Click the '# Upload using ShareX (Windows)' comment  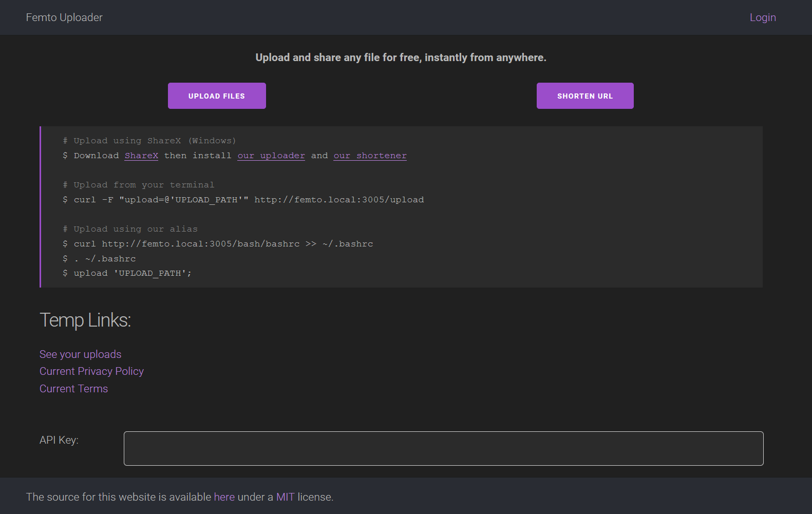[149, 141]
